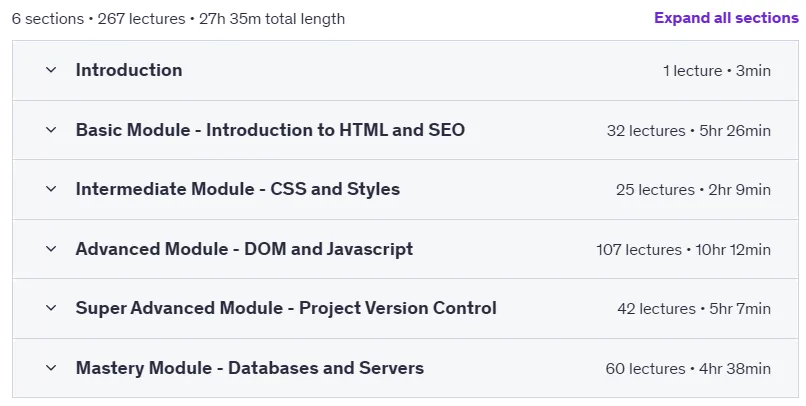The height and width of the screenshot is (406, 806).
Task: Expand the Introduction section chevron
Action: tap(51, 70)
